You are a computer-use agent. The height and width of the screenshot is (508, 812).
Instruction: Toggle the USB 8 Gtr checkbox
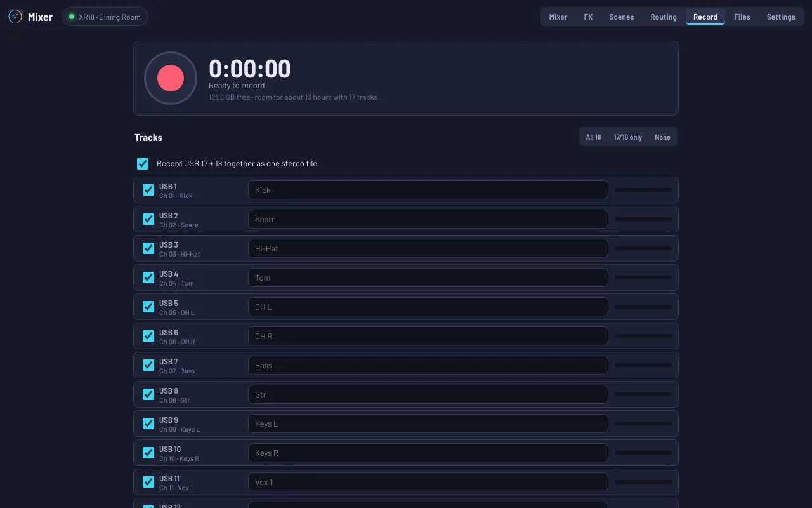(x=148, y=394)
